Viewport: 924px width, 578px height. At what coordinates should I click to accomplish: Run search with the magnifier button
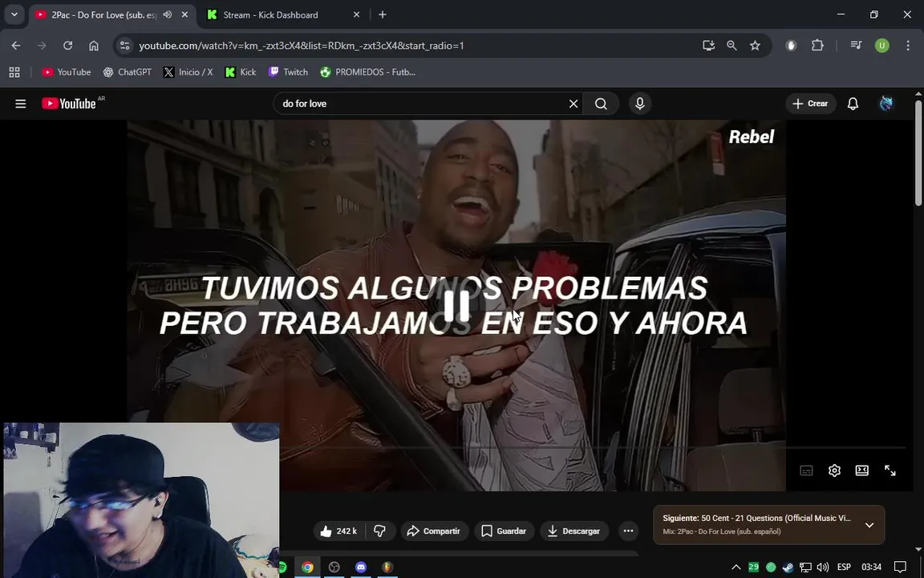click(x=601, y=104)
